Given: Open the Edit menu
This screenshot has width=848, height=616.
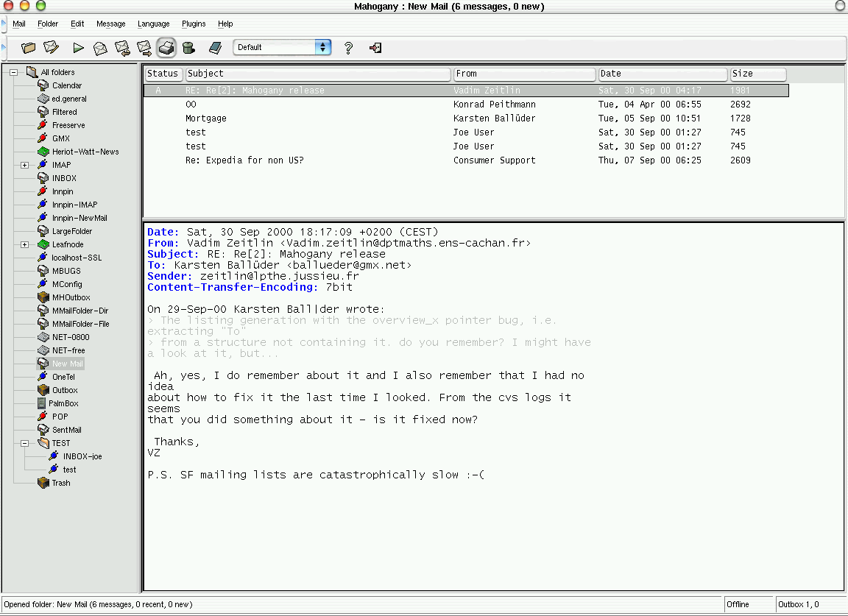Looking at the screenshot, I should [x=77, y=24].
